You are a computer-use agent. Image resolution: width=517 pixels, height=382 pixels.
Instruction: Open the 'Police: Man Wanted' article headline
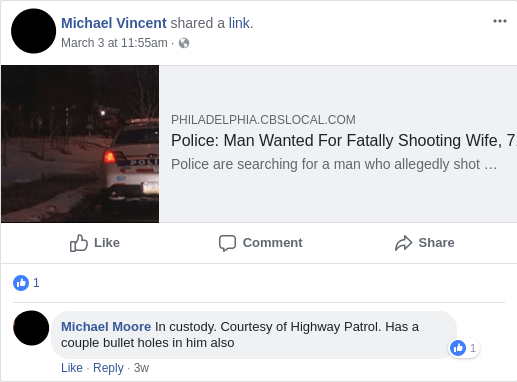click(x=344, y=140)
